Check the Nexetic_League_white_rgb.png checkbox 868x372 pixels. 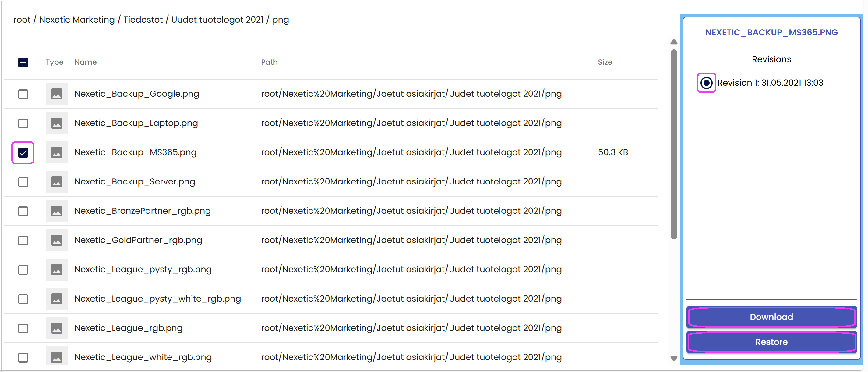click(x=23, y=357)
